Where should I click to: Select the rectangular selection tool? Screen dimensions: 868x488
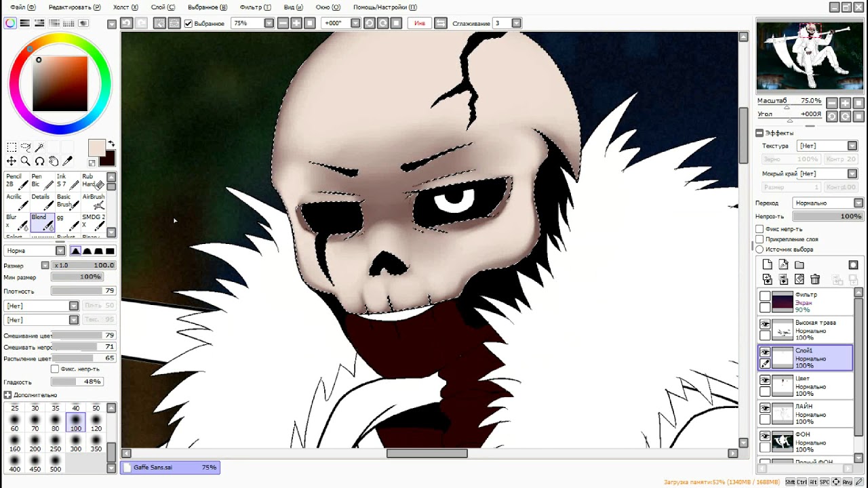[x=12, y=147]
